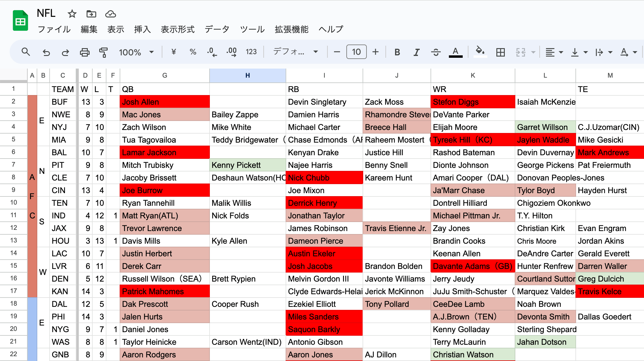644x361 pixels.
Task: Click the KAN team cell
Action: (63, 292)
